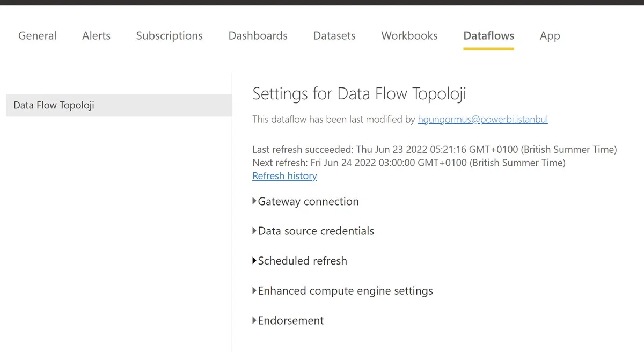Go to the Subscriptions tab

click(x=169, y=36)
